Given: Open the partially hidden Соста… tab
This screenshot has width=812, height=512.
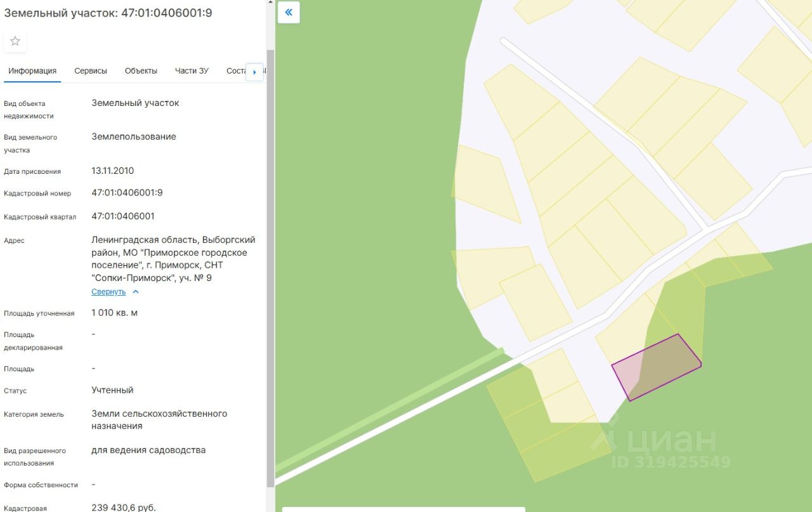Looking at the screenshot, I should pos(235,71).
